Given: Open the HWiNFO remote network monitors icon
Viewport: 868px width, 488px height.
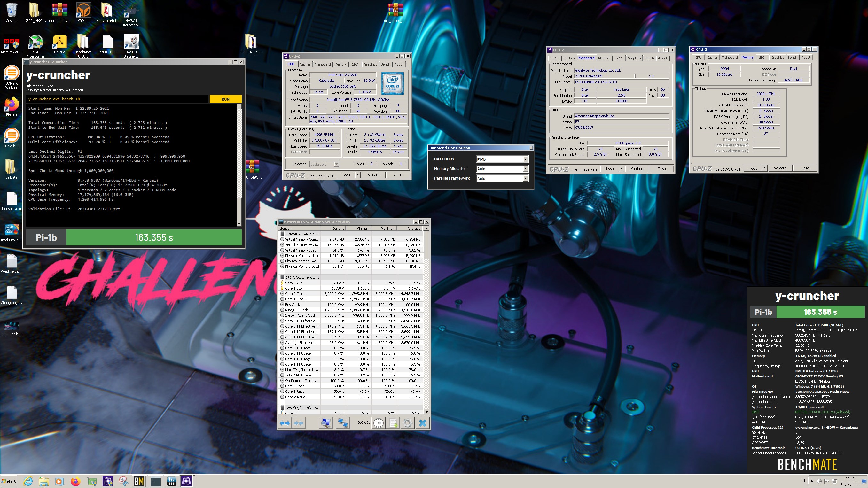Looking at the screenshot, I should click(343, 423).
